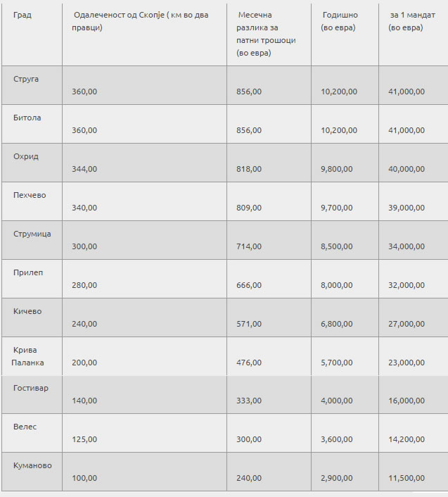Click the 8,000,00 yearly value for Прилеп
The width and height of the screenshot is (448, 497).
click(339, 285)
